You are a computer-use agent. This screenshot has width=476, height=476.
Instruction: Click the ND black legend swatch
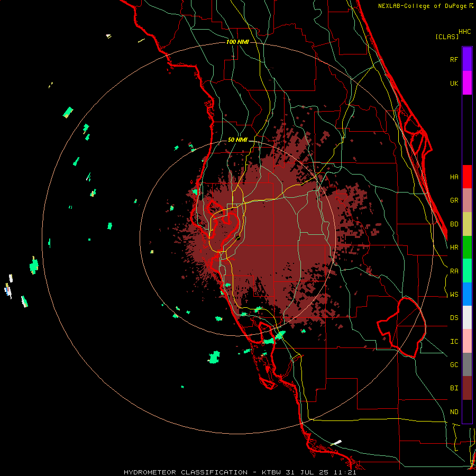coord(467,411)
